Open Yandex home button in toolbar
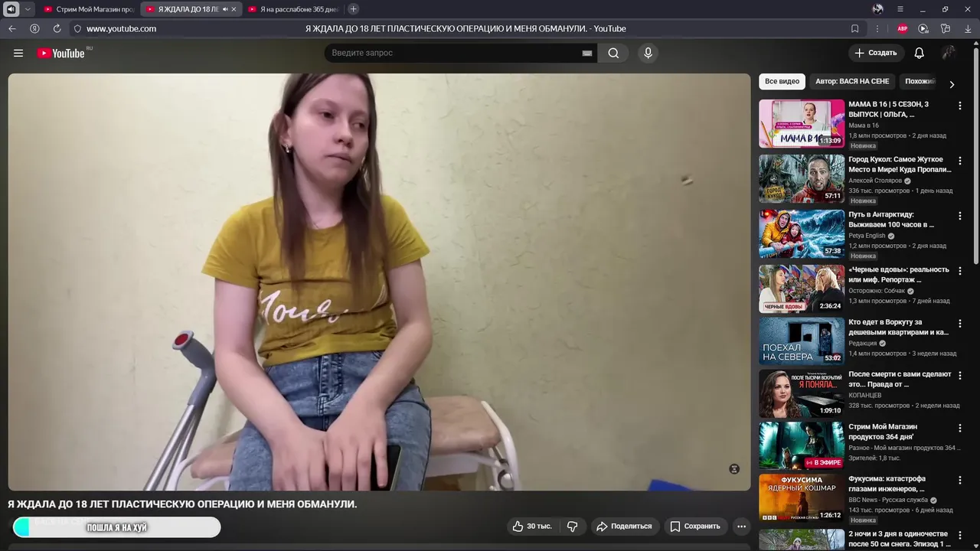The image size is (980, 551). coord(34,28)
